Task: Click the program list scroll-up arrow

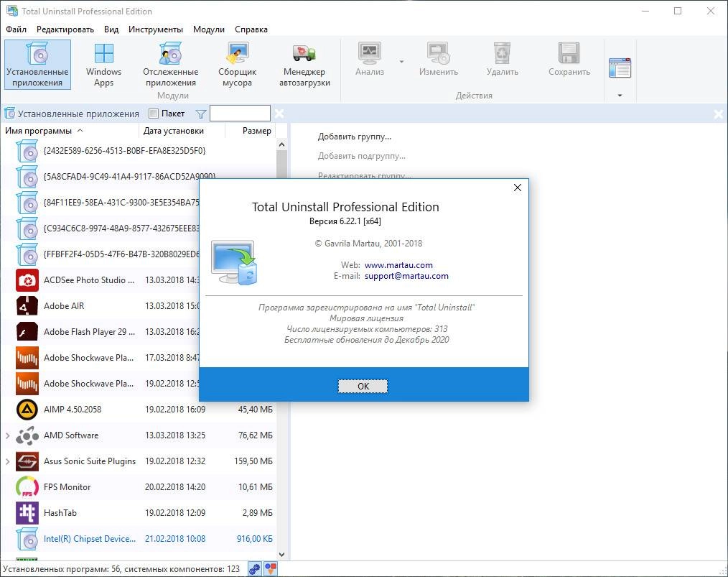Action: [281, 144]
